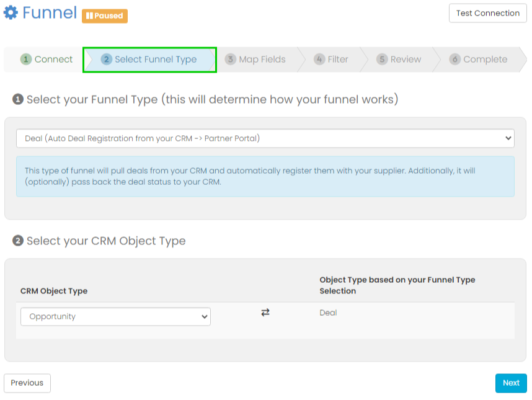Click the two-way sync arrows icon

pyautogui.click(x=265, y=313)
